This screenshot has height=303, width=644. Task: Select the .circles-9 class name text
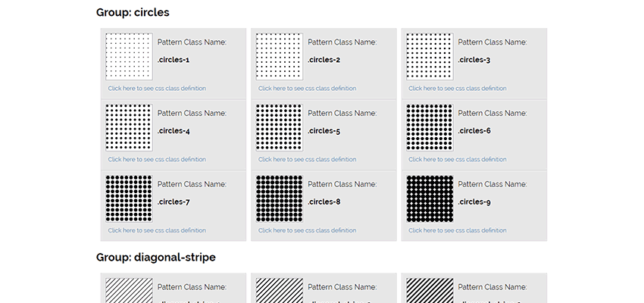click(474, 202)
